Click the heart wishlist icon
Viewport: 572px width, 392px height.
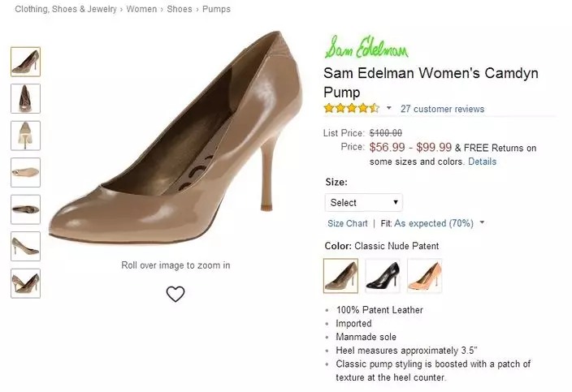coord(175,294)
